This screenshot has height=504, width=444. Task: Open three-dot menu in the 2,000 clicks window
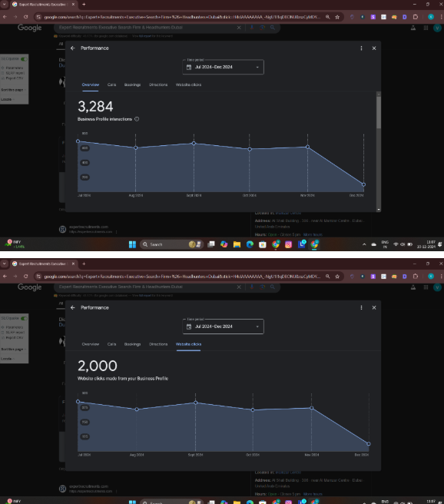362,307
